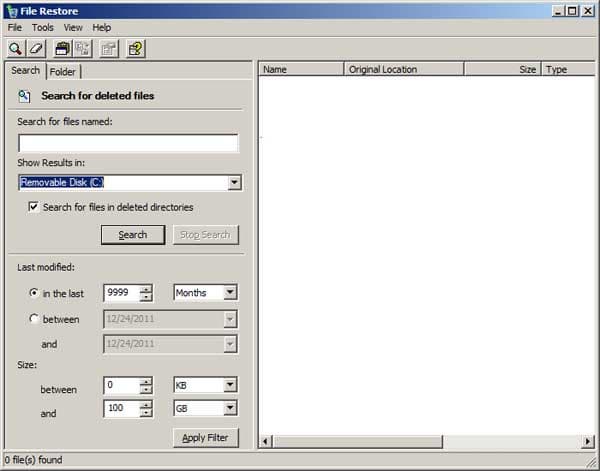The image size is (600, 471).
Task: Click the folder stack toolbar icon
Action: point(62,49)
